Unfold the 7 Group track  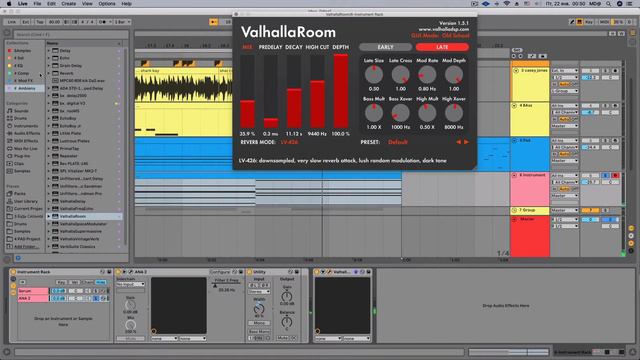(x=515, y=210)
